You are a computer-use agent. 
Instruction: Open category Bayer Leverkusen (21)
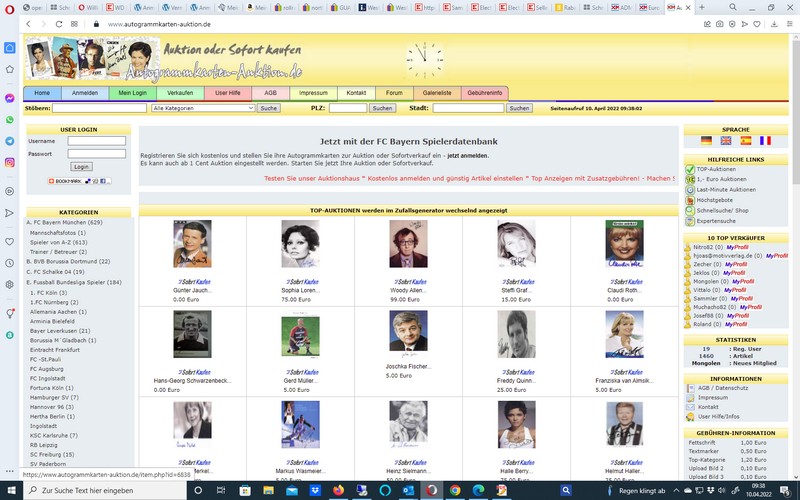pyautogui.click(x=60, y=331)
